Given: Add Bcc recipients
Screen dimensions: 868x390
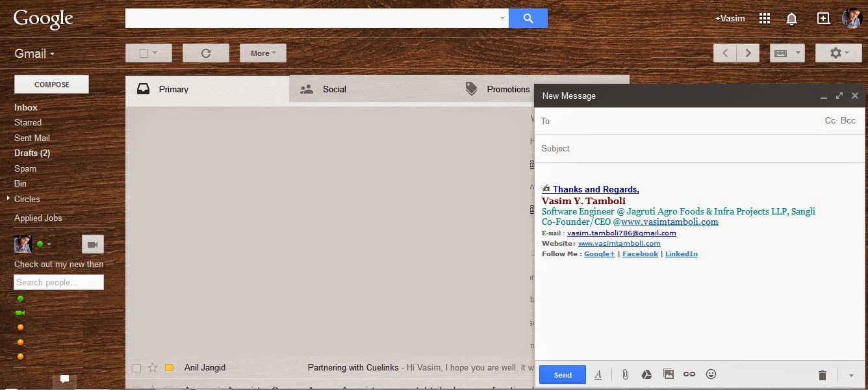Looking at the screenshot, I should pos(848,121).
